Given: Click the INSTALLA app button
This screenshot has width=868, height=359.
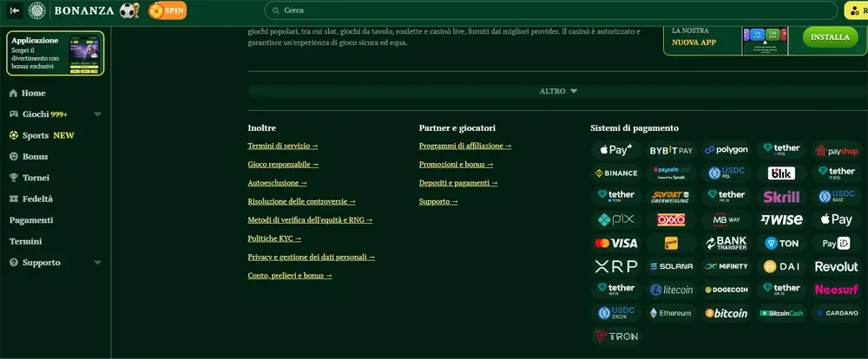Looking at the screenshot, I should tap(830, 37).
